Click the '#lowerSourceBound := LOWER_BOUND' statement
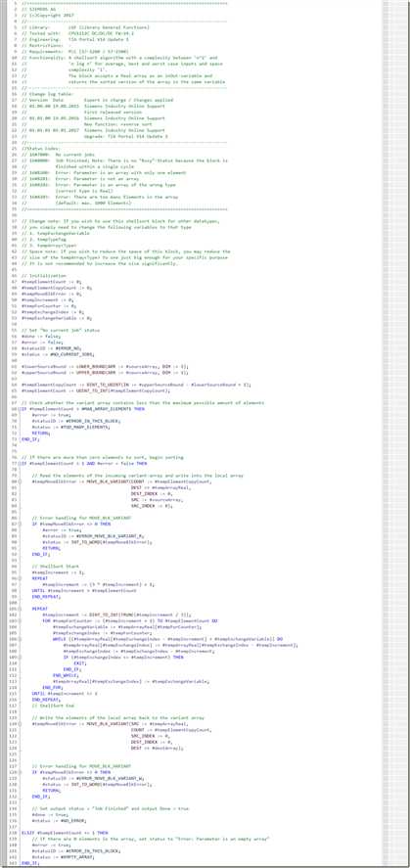 click(x=105, y=366)
